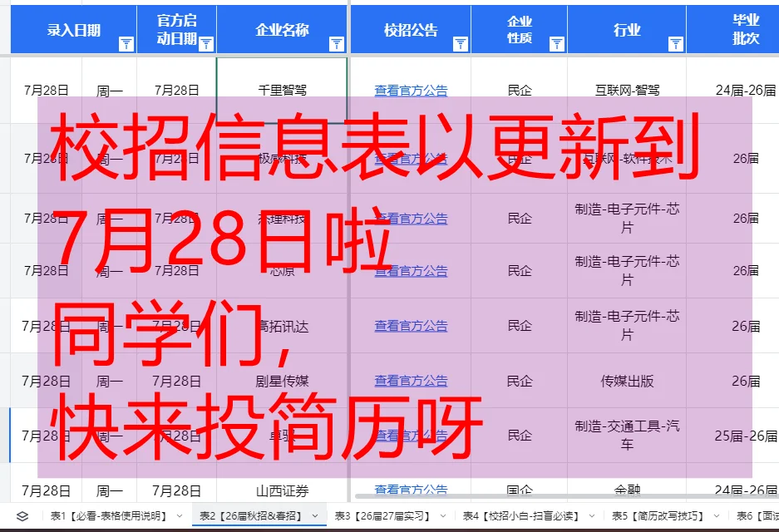Click the 录入日期 column header

tap(73, 30)
